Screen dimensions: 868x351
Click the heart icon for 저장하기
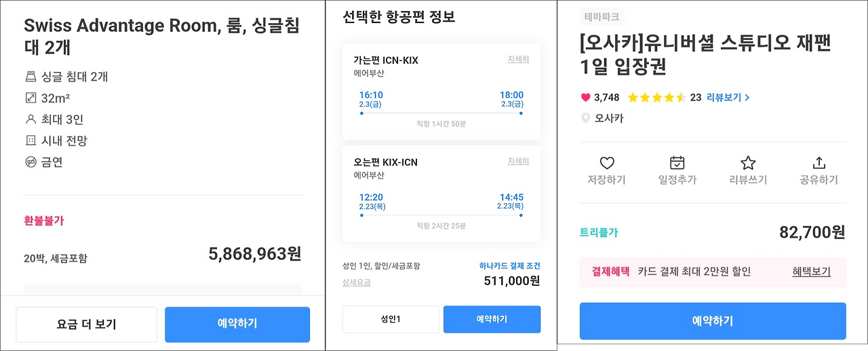606,163
